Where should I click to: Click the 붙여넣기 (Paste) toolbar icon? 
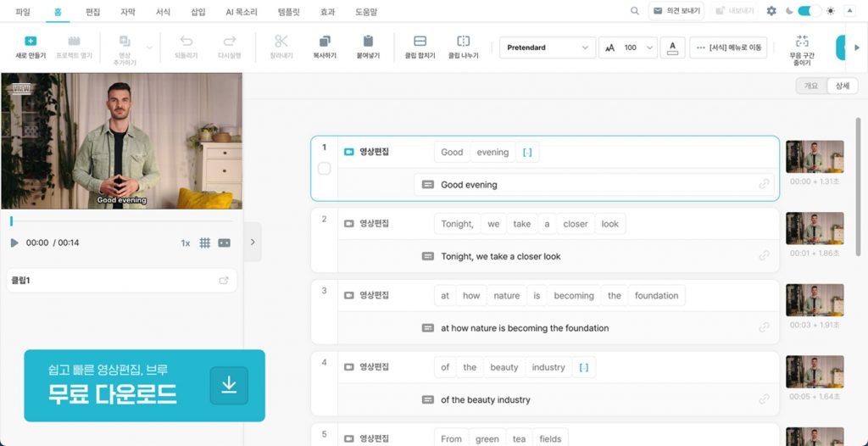(x=368, y=42)
